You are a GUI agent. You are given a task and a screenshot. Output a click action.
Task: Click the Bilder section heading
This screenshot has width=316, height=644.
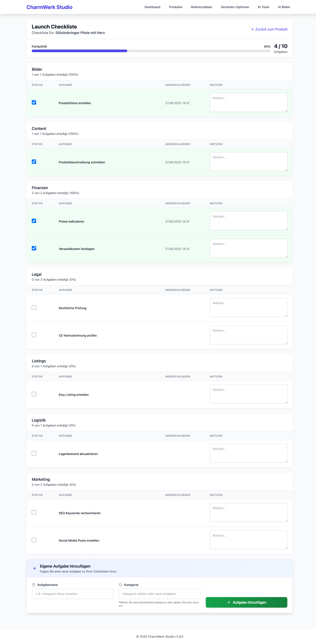37,69
